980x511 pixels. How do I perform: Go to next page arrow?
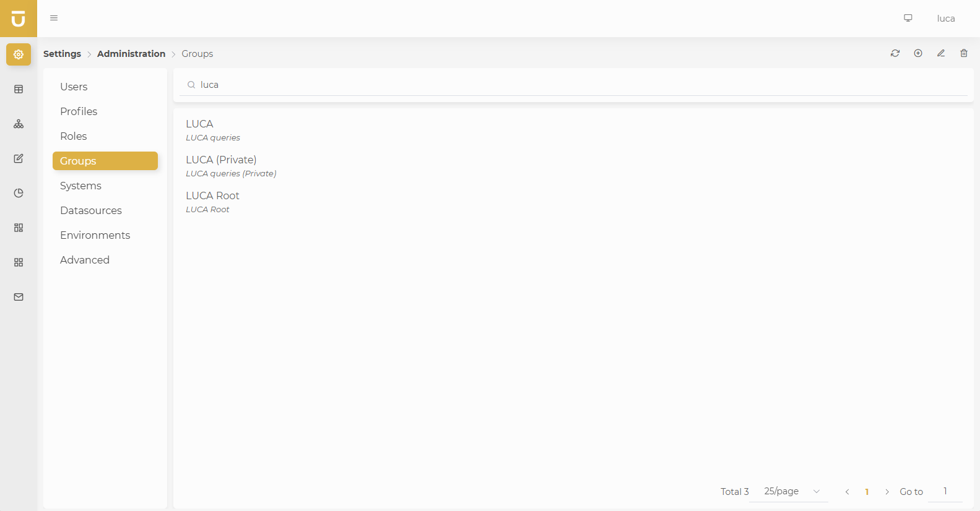click(x=887, y=492)
